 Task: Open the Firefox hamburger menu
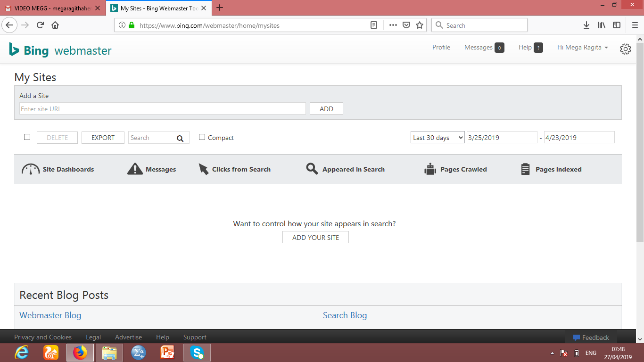(x=635, y=25)
